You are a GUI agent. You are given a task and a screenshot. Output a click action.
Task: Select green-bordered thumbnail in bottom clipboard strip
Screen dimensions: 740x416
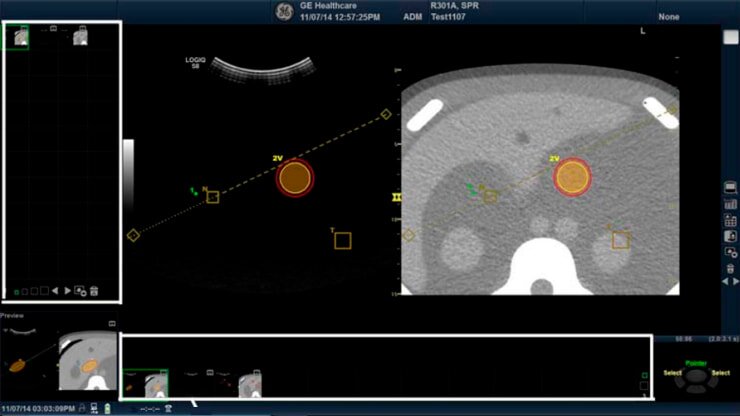tap(144, 382)
